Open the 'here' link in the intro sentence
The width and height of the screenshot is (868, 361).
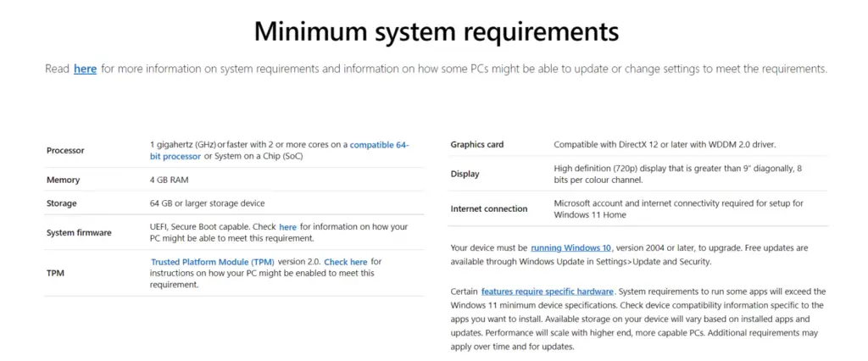[x=86, y=69]
